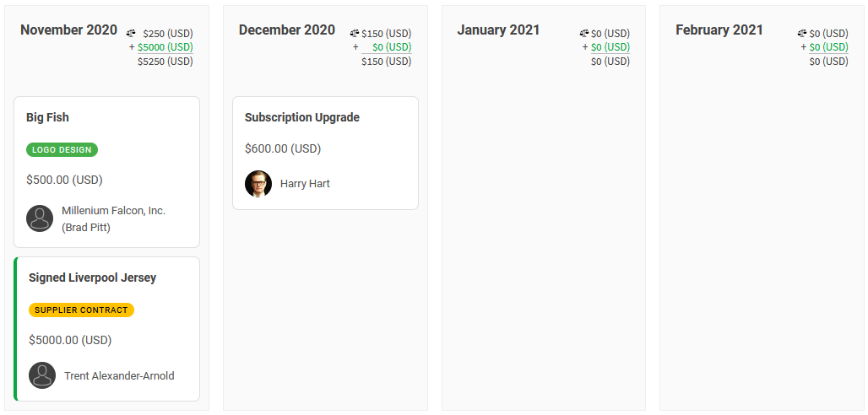868x415 pixels.
Task: Select the February 2021 column heading
Action: pos(719,30)
